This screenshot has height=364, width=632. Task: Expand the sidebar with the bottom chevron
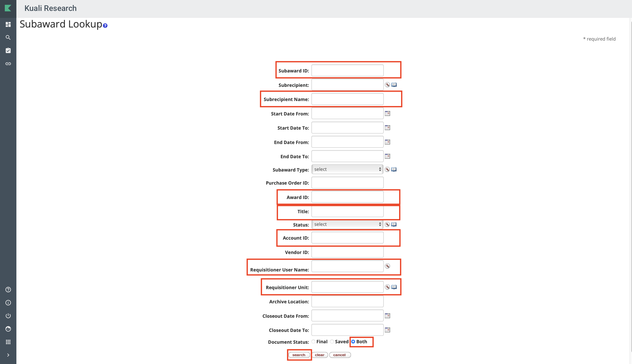8,355
